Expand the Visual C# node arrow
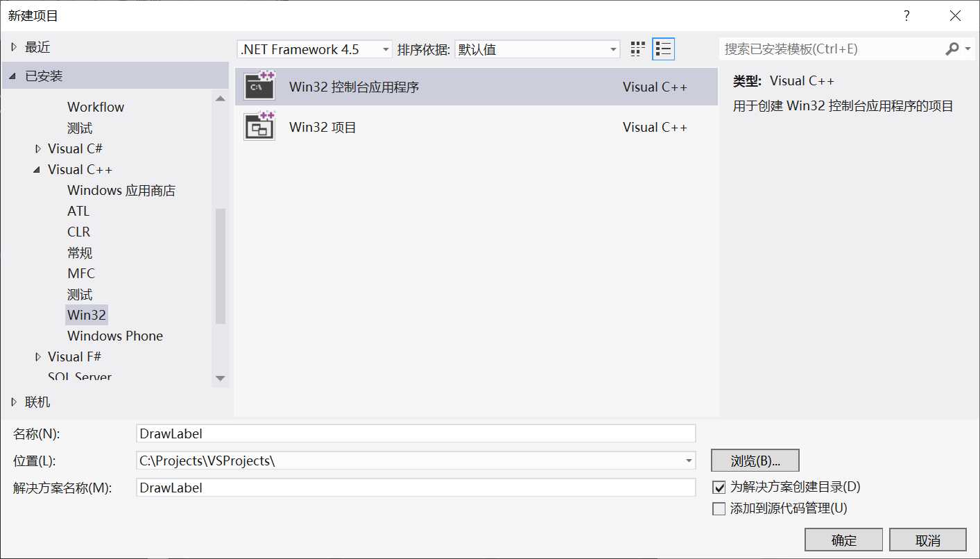980x559 pixels. (37, 148)
